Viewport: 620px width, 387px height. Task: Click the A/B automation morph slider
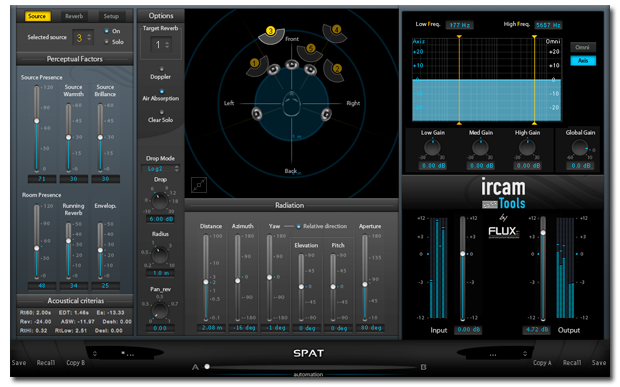(312, 367)
